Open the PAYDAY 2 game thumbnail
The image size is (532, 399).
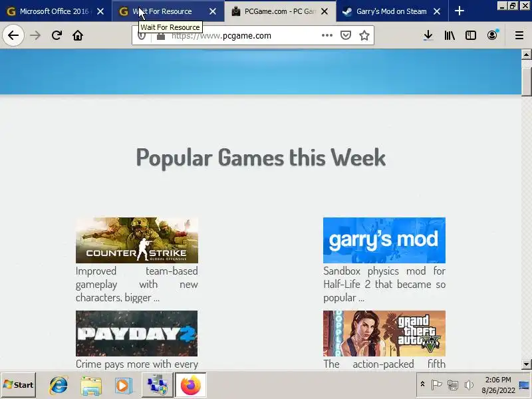tap(136, 333)
